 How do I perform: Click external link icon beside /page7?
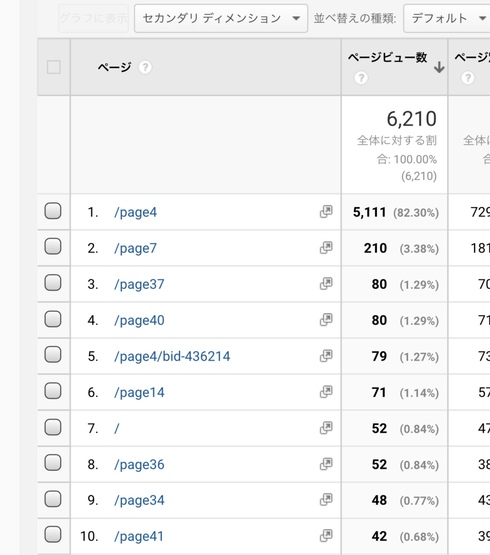[326, 248]
